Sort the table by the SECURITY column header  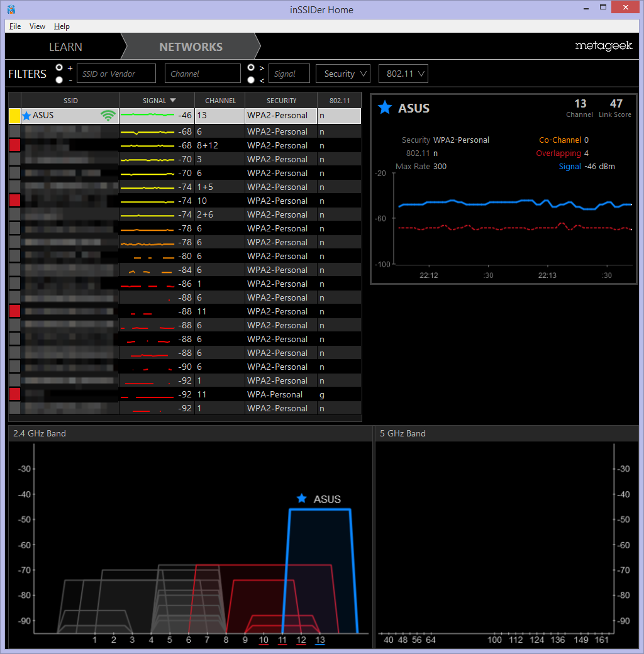coord(282,101)
